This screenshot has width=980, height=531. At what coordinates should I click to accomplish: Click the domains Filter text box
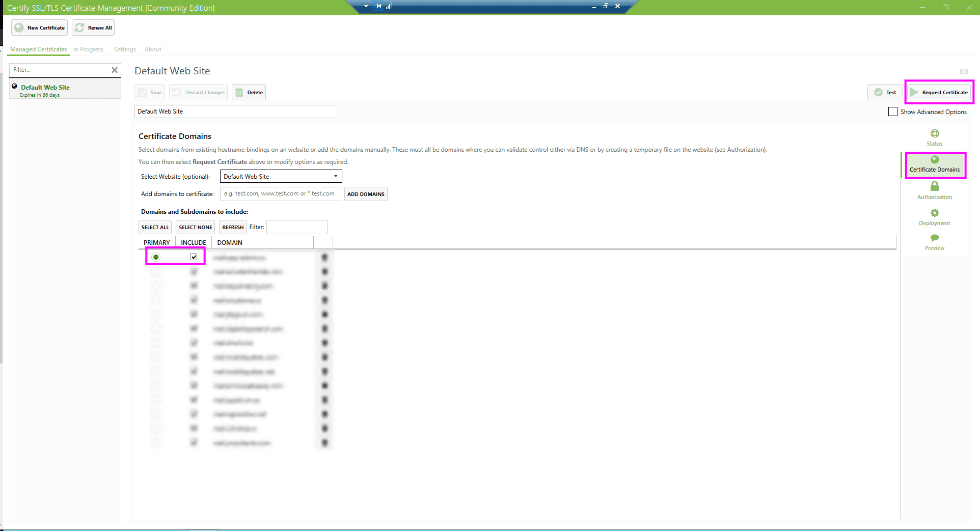296,227
